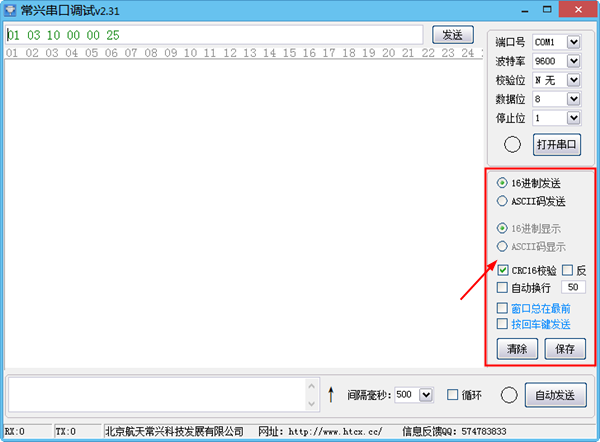Click the RX:0 status bar entry

[x=28, y=432]
